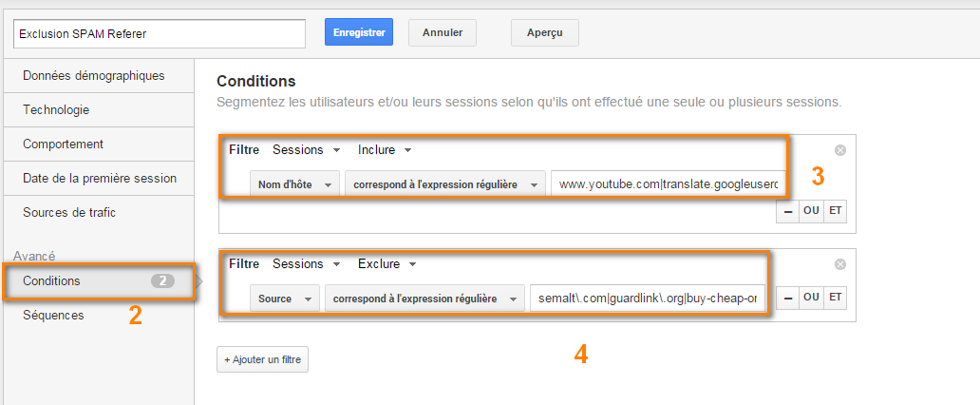Open the Source dimension dropdown
This screenshot has width=980, height=405.
click(x=284, y=299)
